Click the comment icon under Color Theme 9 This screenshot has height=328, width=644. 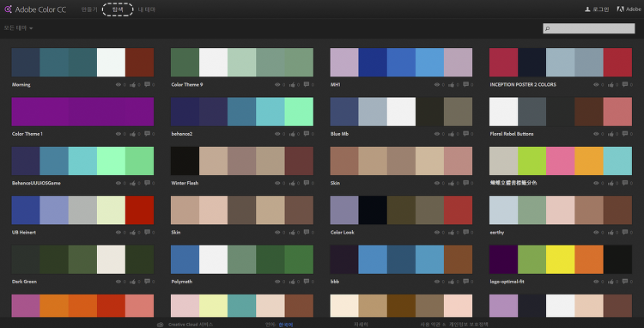(307, 84)
